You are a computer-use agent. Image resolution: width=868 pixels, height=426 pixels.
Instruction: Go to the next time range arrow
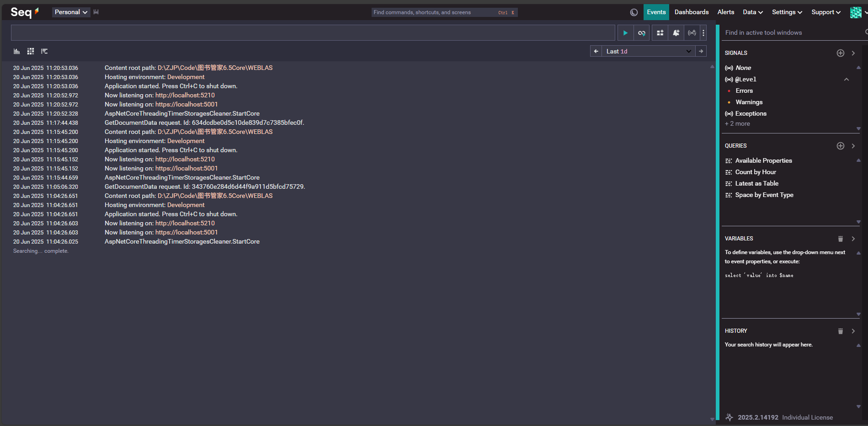click(701, 51)
